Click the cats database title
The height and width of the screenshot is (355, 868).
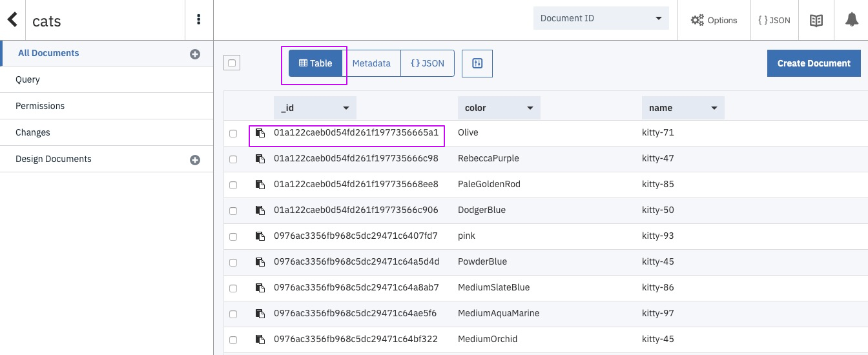click(46, 21)
